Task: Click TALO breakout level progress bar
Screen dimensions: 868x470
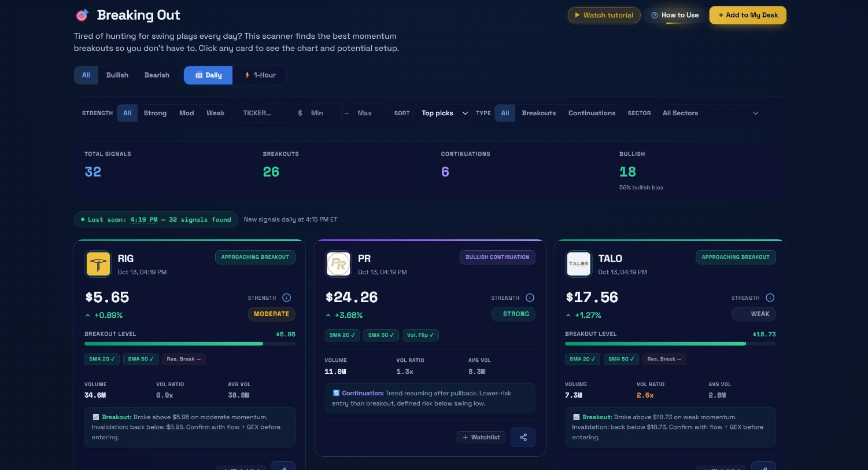Action: 670,344
